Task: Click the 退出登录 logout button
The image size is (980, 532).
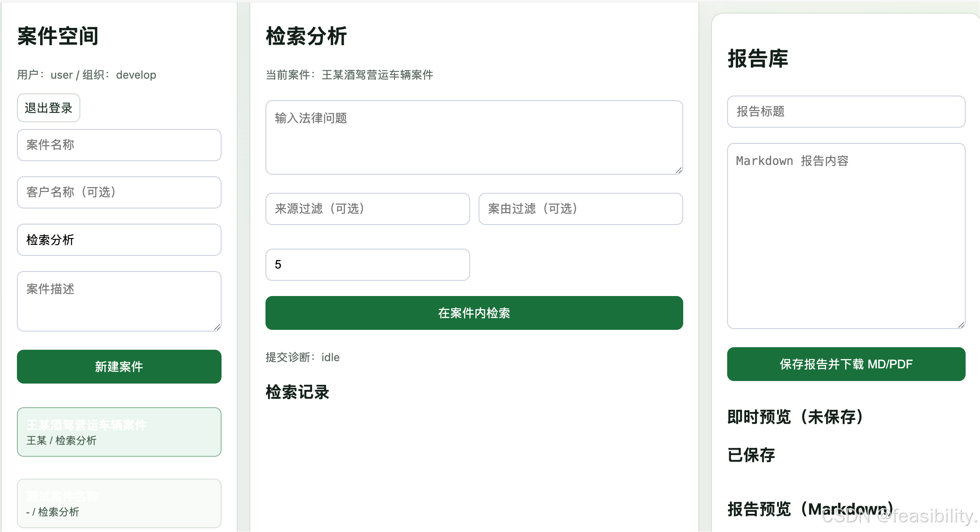Action: tap(48, 108)
